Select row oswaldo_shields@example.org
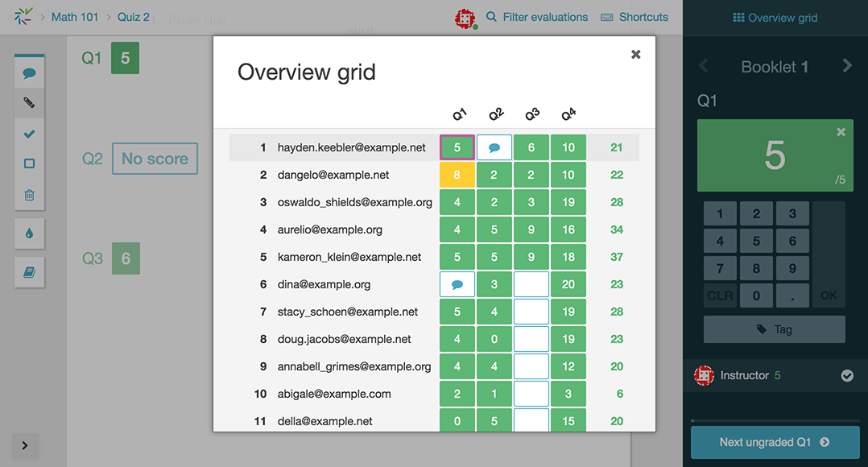The image size is (868, 467). (435, 202)
